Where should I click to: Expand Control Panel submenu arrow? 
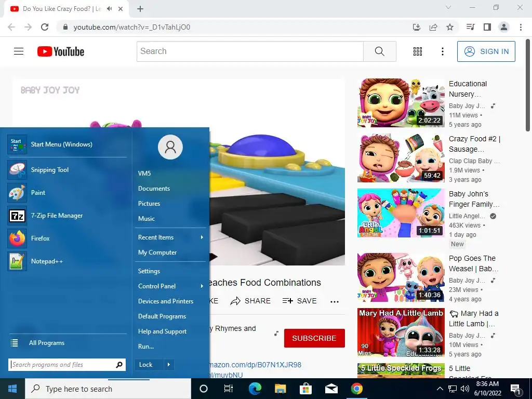point(202,286)
